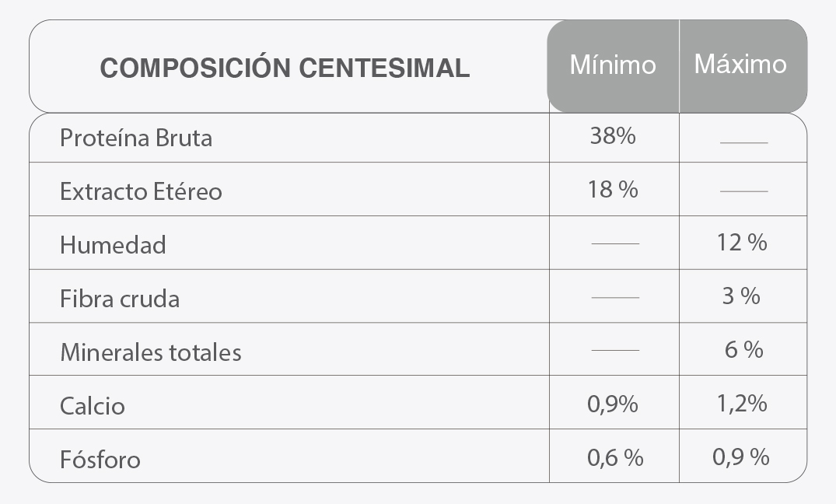
Task: Click the Minerales totales label
Action: 151,352
